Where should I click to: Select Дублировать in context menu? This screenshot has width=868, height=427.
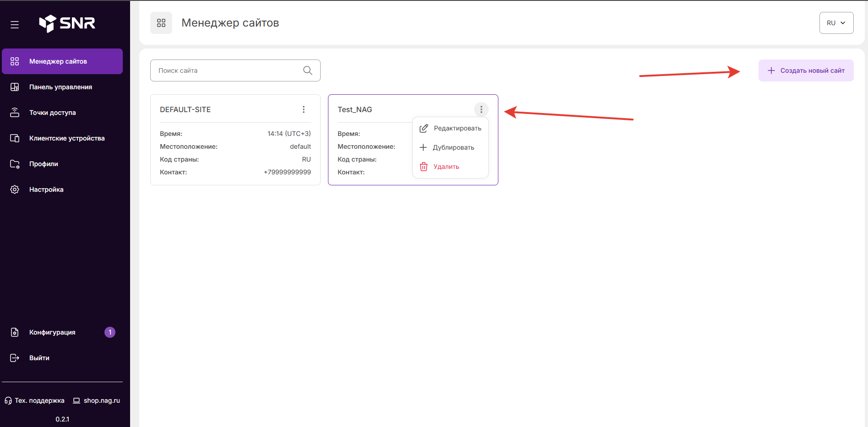coord(451,147)
